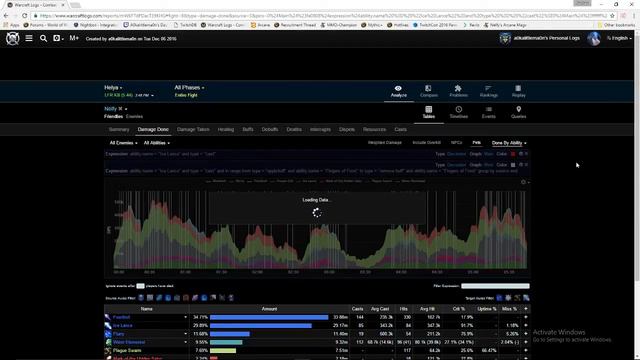The height and width of the screenshot is (360, 640).
Task: Open the Replay icon
Action: (x=518, y=88)
